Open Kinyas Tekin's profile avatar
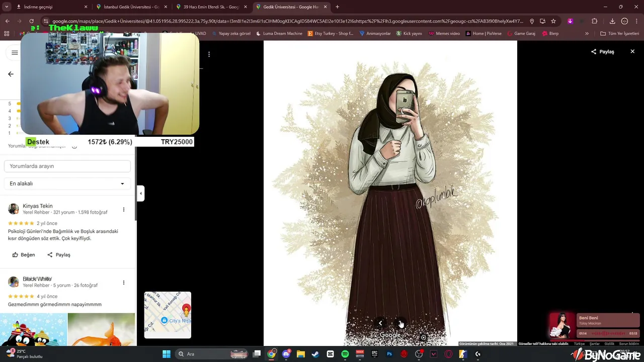Viewport: 644px width, 362px height. pyautogui.click(x=14, y=209)
